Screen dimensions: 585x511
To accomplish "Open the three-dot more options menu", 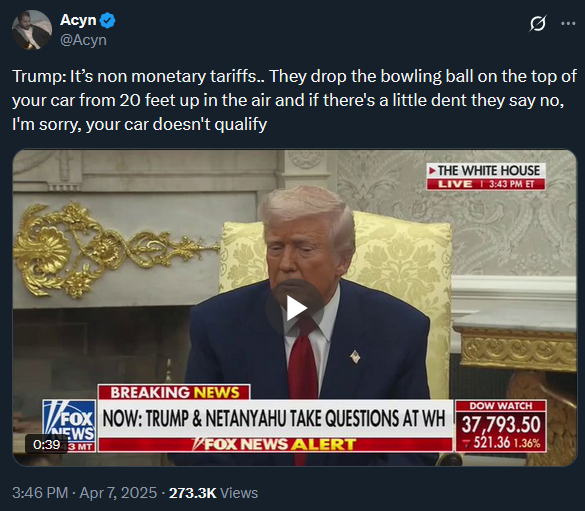I will point(568,23).
